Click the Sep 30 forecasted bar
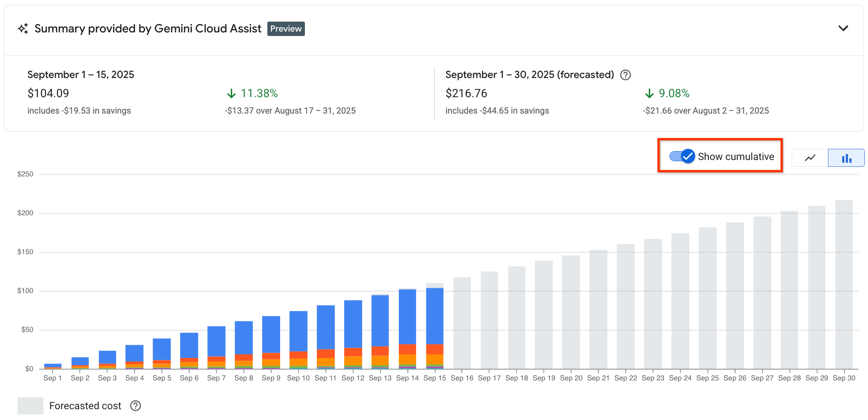The image size is (868, 420). 844,284
